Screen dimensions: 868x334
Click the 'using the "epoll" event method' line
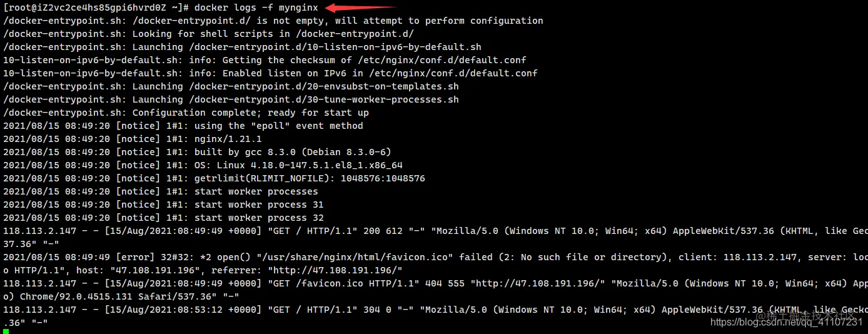click(183, 126)
